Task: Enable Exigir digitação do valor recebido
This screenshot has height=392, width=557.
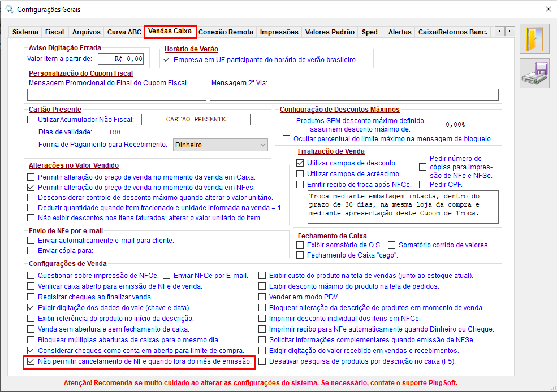Action: pyautogui.click(x=262, y=351)
